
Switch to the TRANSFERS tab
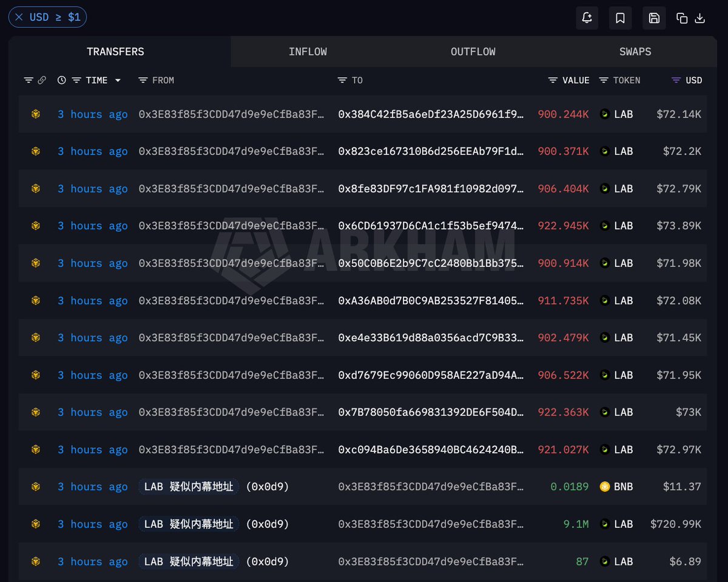115,52
